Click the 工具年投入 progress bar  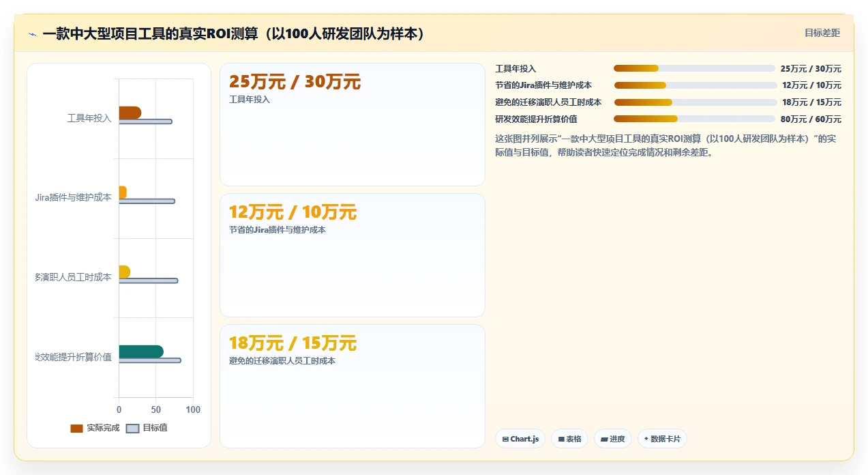694,68
